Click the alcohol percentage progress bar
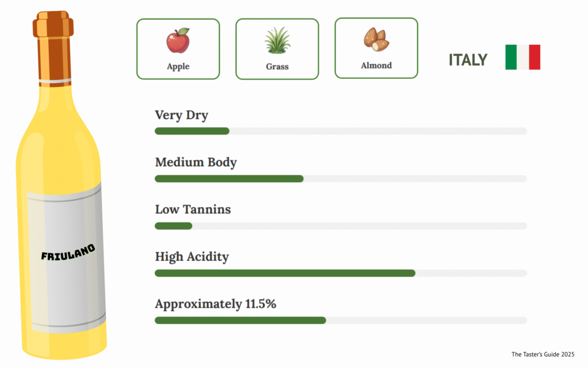 tap(341, 320)
